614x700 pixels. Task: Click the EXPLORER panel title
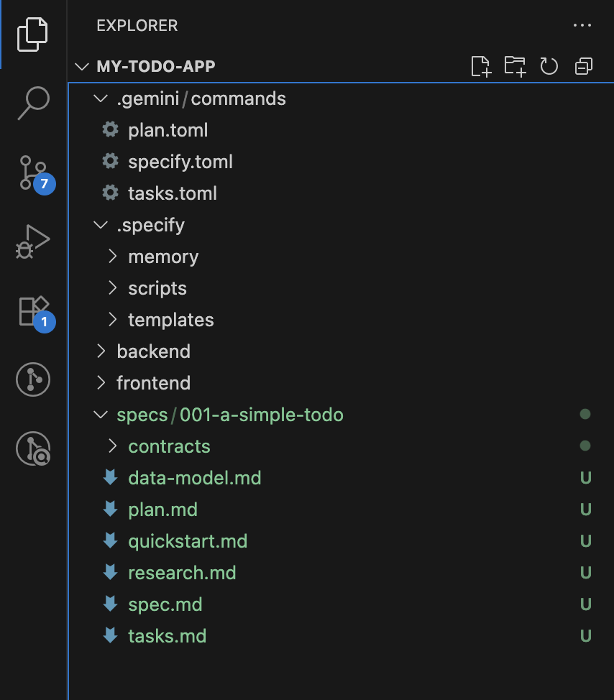tap(137, 25)
